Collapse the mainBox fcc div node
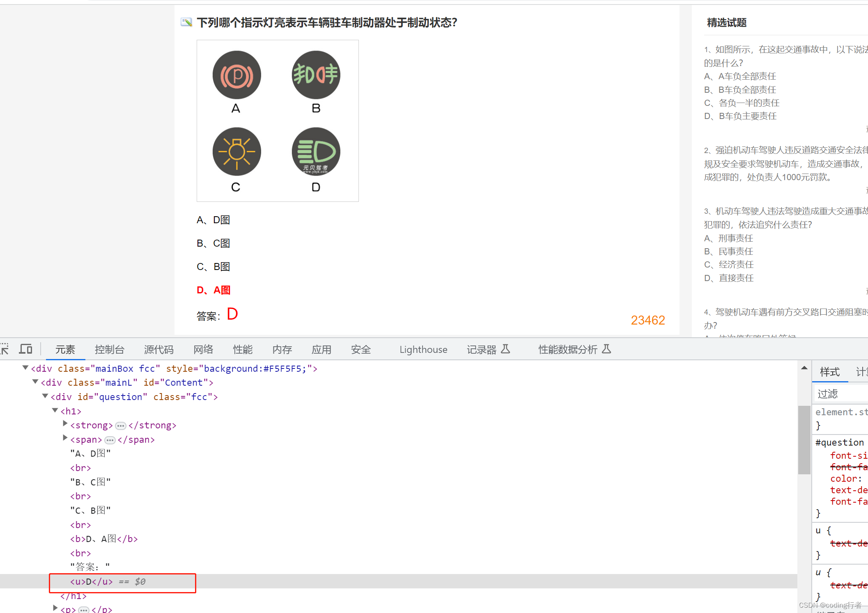Image resolution: width=868 pixels, height=613 pixels. [25, 367]
